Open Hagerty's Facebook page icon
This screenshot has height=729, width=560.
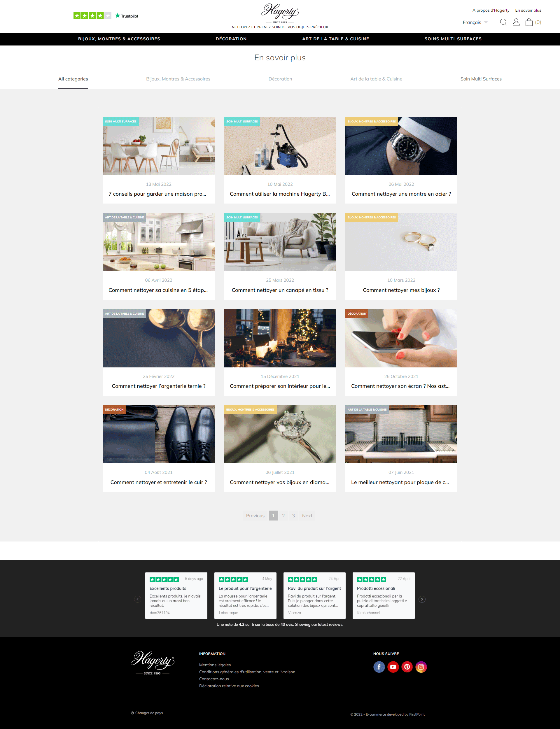[x=379, y=667]
